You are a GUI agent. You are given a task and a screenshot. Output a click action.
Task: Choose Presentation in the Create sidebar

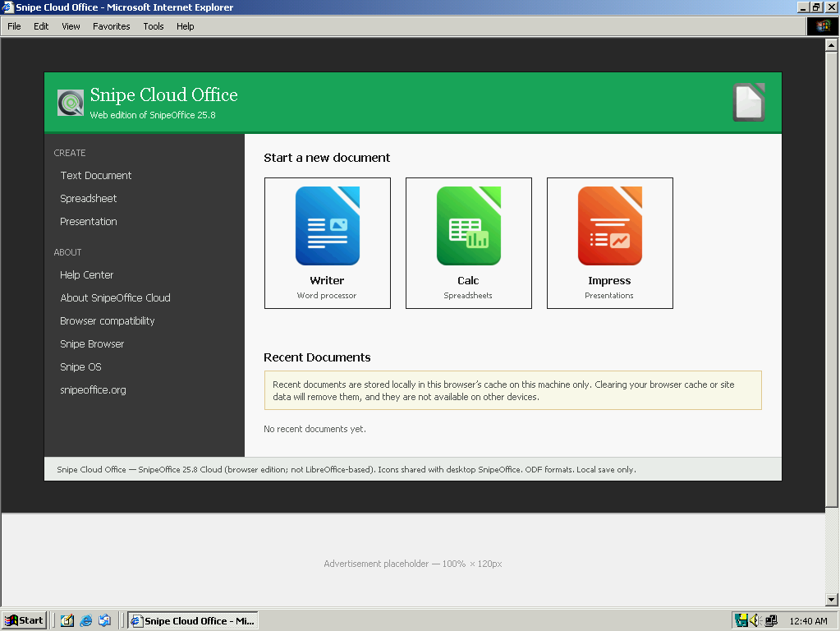[89, 221]
